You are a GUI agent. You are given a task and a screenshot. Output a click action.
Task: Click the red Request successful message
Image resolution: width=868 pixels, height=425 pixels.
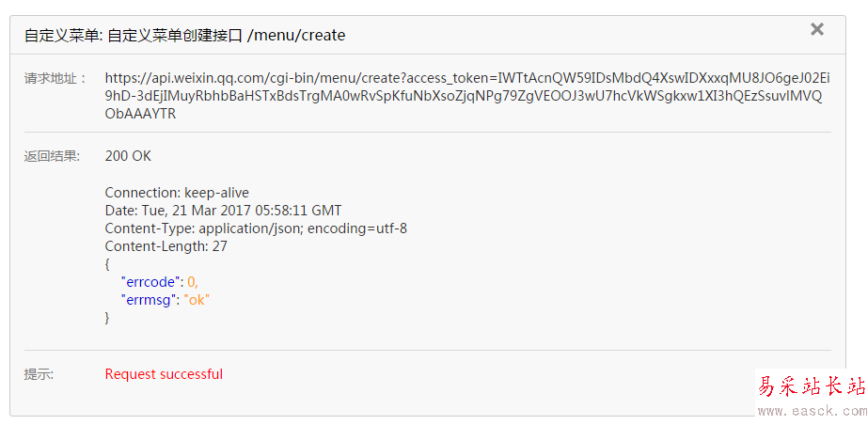click(164, 374)
